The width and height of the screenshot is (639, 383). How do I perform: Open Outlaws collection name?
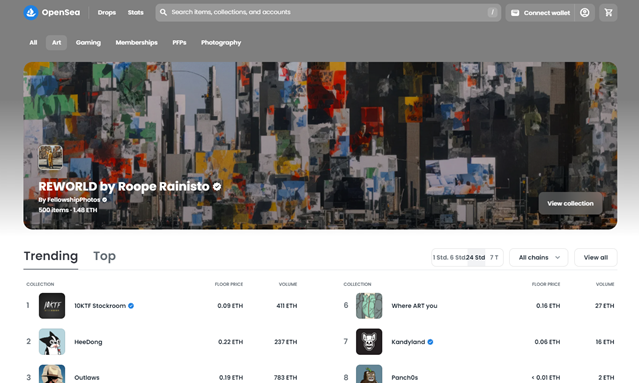pyautogui.click(x=86, y=378)
